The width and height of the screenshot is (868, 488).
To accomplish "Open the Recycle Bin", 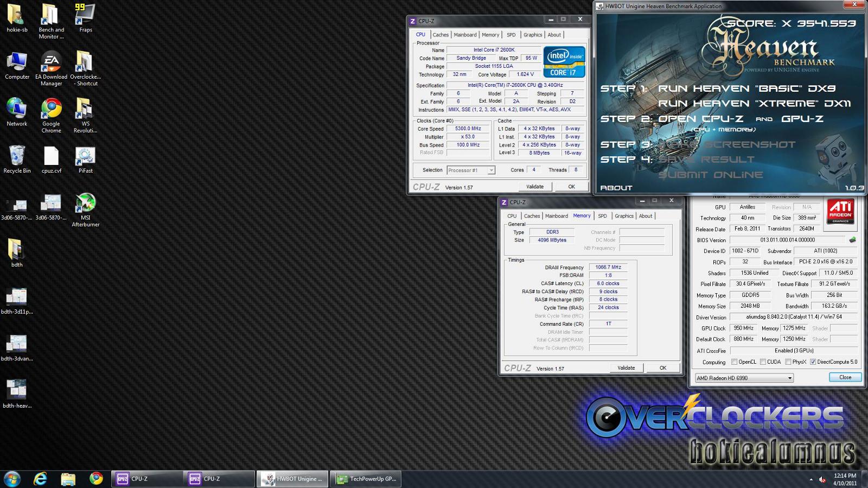I will click(x=17, y=159).
